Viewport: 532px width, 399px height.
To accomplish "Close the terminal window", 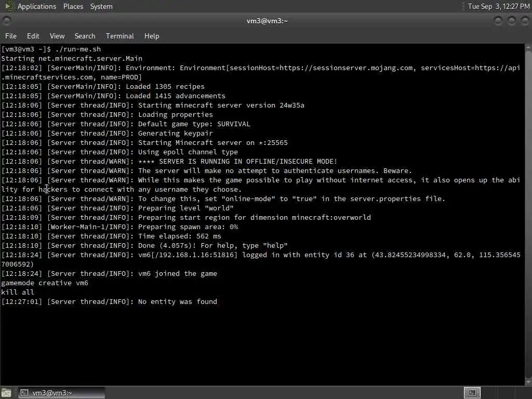I will (525, 21).
